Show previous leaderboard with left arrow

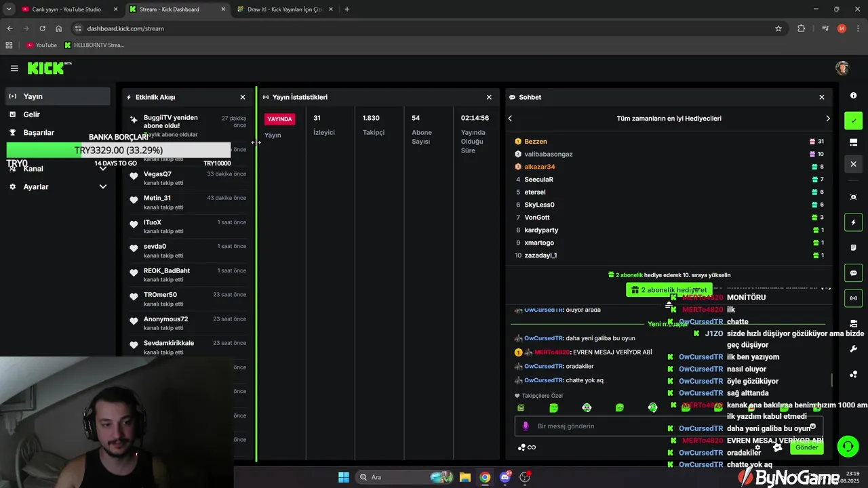(x=510, y=118)
